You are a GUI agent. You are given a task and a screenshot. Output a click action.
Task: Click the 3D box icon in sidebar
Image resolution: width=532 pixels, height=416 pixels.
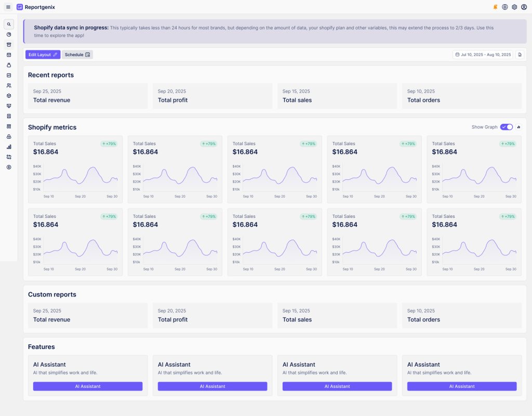pos(9,96)
